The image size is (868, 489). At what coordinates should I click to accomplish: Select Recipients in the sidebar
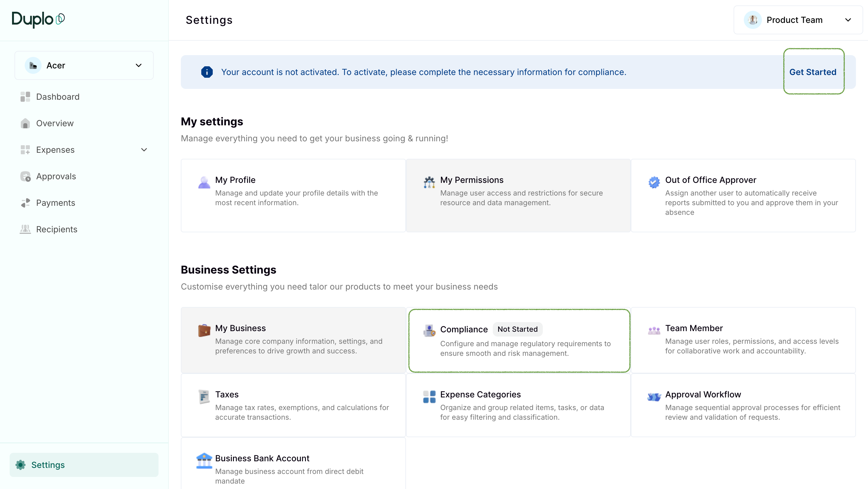57,229
